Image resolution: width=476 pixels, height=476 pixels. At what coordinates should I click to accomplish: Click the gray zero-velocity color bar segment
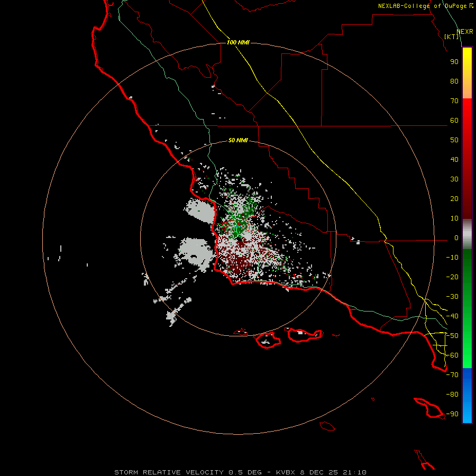point(467,234)
